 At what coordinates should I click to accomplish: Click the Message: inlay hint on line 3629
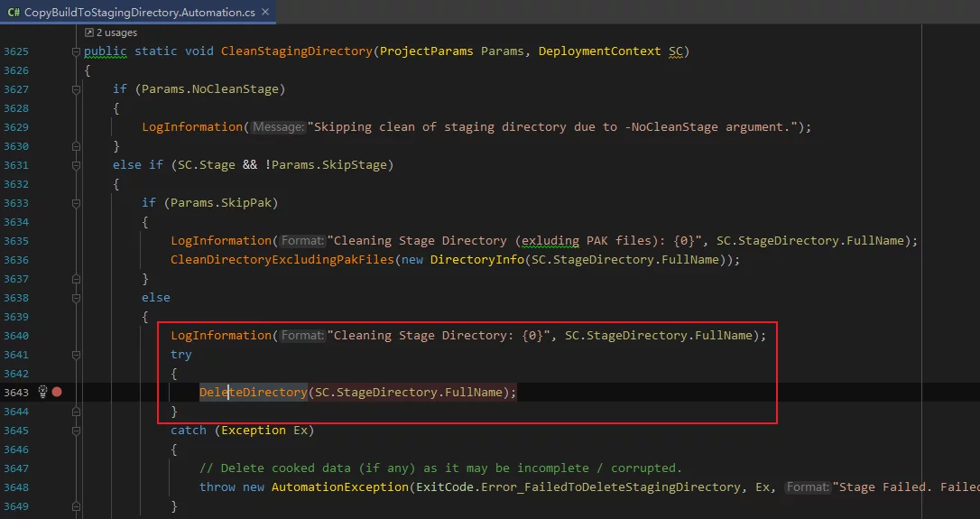[x=277, y=127]
